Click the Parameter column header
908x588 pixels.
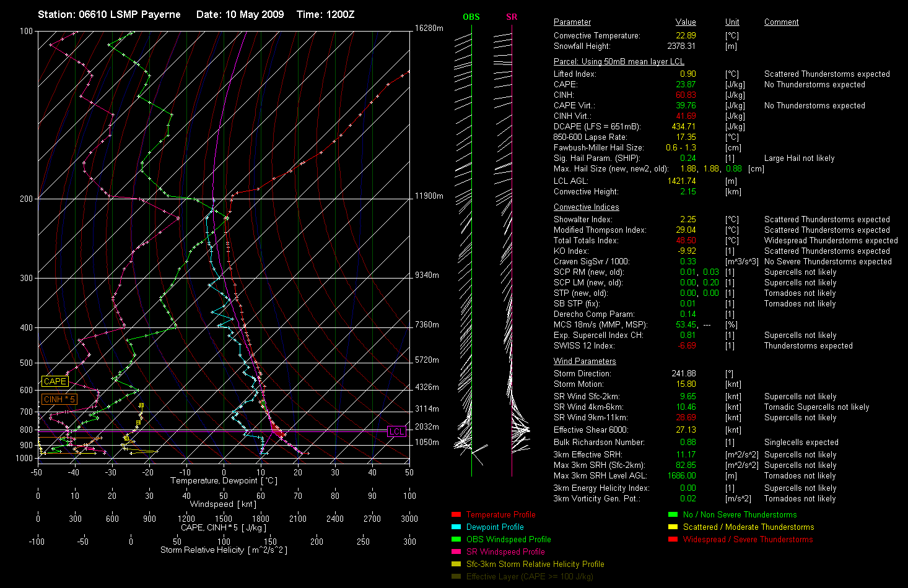pos(572,22)
